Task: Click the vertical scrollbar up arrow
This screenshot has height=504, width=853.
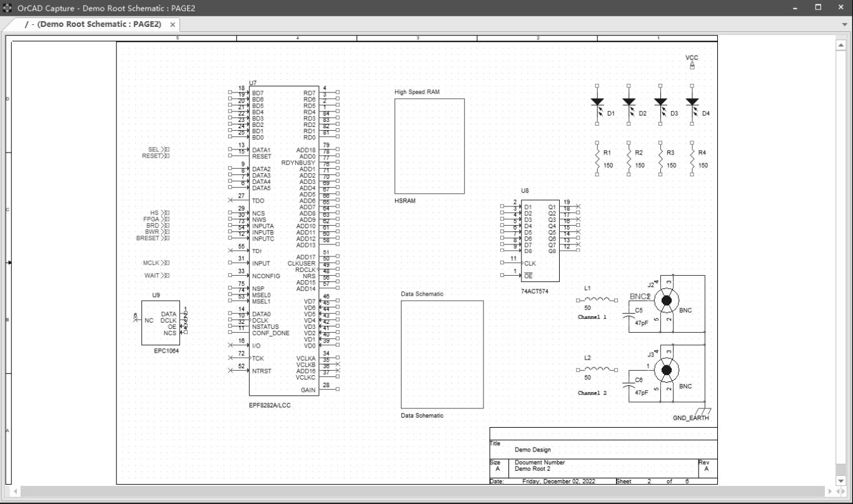Action: (x=841, y=45)
